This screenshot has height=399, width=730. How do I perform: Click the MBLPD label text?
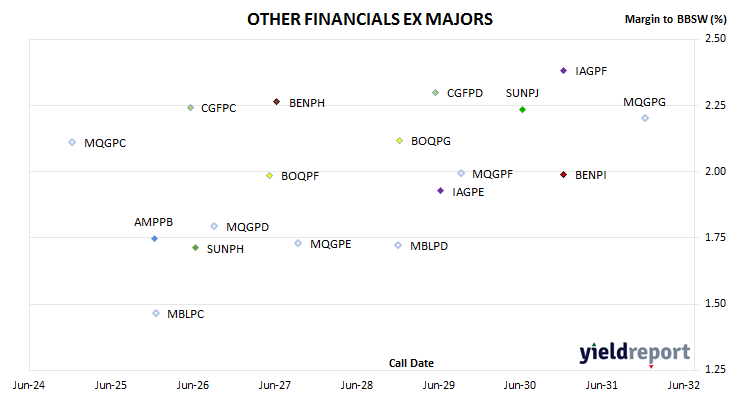pos(429,246)
